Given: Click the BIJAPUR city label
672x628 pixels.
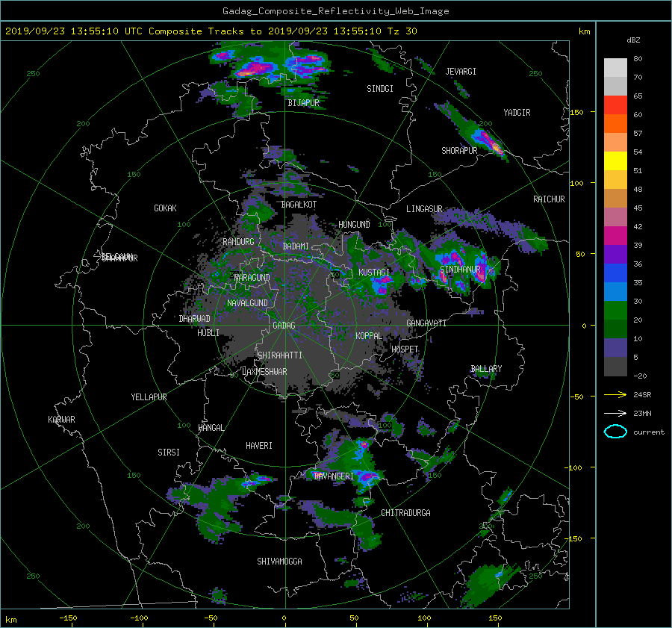Looking at the screenshot, I should click(303, 103).
